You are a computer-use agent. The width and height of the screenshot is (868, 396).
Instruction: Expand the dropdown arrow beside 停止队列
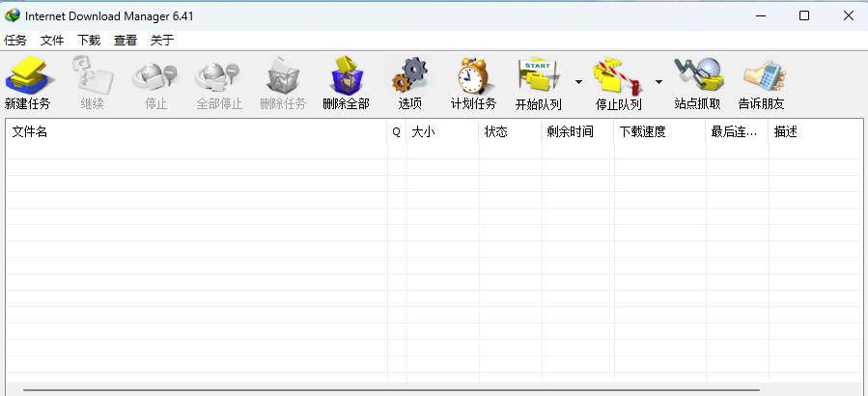[658, 82]
